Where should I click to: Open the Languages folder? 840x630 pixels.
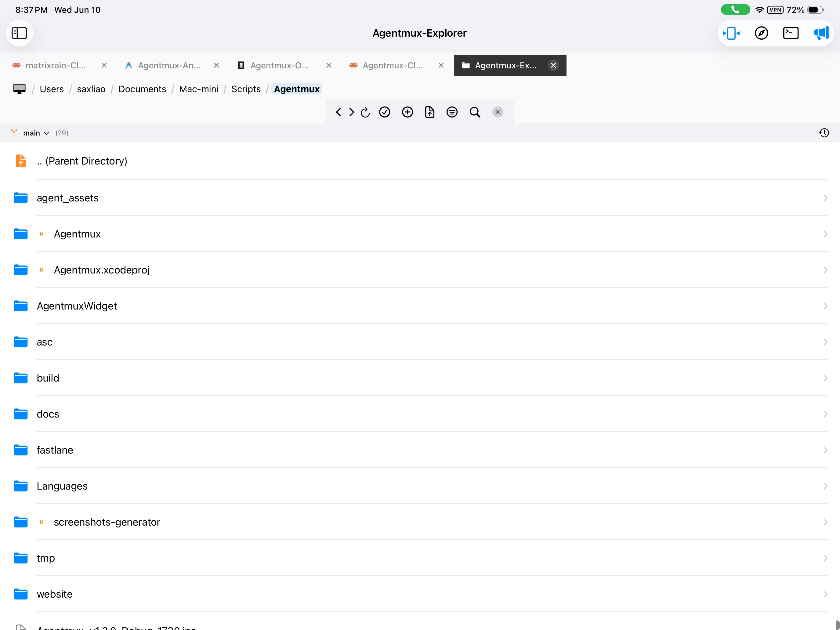click(x=420, y=486)
